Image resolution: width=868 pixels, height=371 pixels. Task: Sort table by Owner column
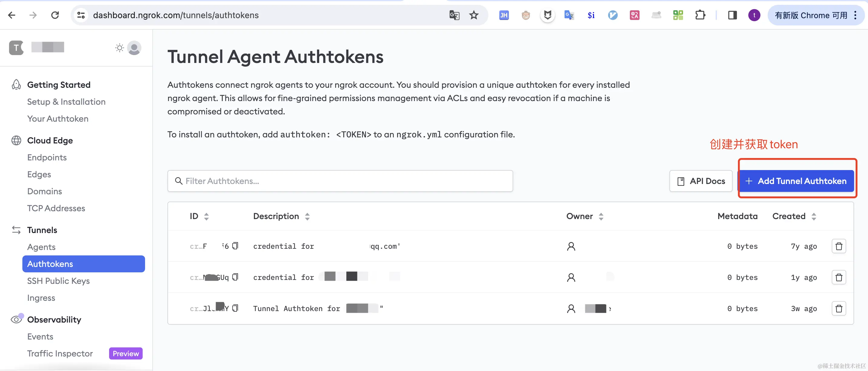(601, 217)
